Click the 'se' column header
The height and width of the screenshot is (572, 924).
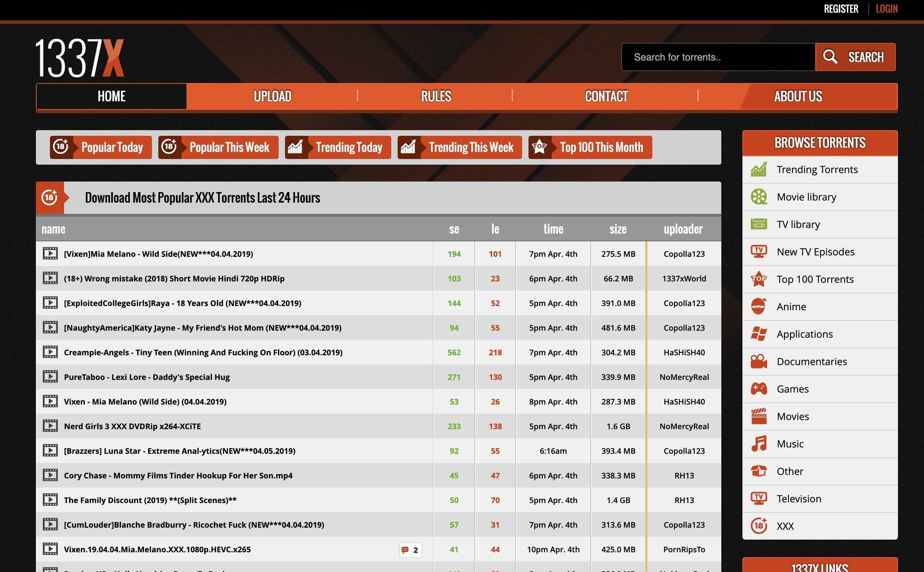[454, 229]
